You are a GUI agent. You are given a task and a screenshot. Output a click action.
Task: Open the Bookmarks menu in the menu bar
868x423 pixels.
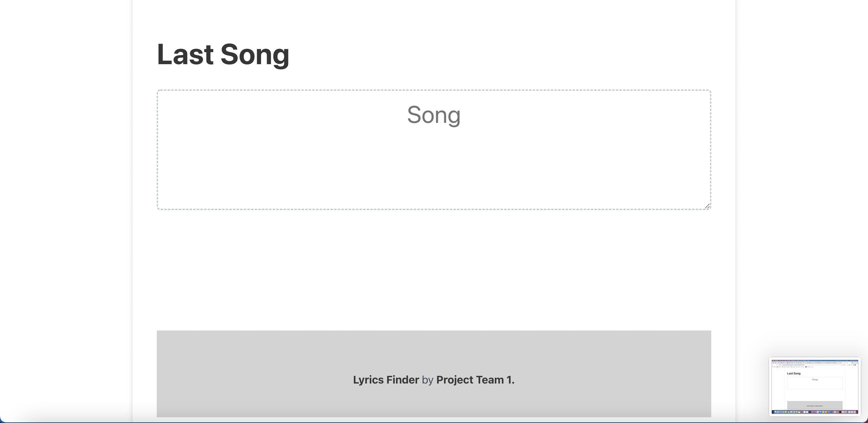[x=793, y=361]
